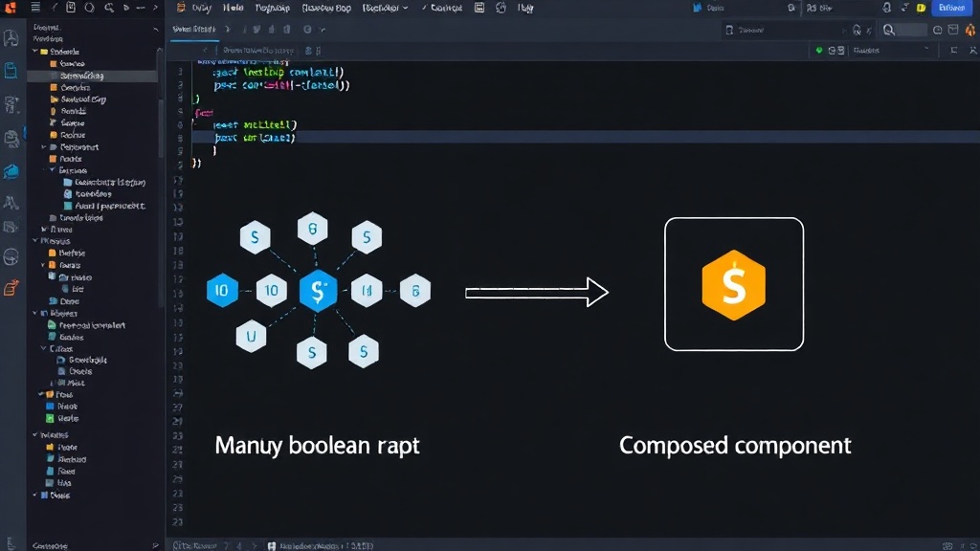Screen dimensions: 980x551
Task: Open the "Hole" menu in the menu bar
Action: click(x=234, y=8)
